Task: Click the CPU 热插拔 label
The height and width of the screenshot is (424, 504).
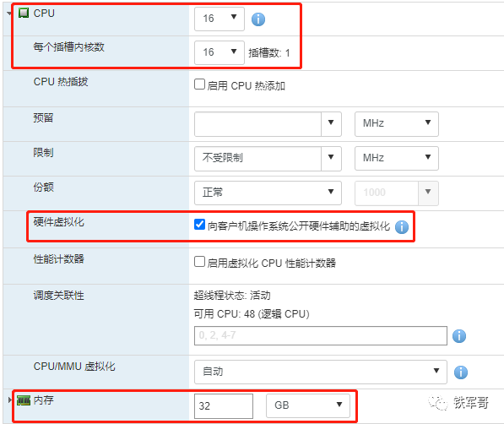Action: (x=61, y=82)
